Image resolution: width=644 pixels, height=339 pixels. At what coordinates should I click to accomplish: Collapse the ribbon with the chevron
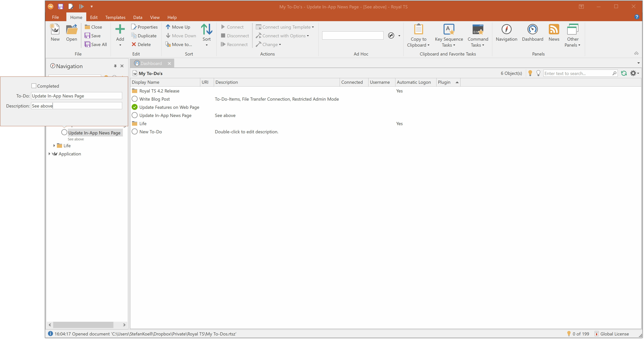click(636, 53)
